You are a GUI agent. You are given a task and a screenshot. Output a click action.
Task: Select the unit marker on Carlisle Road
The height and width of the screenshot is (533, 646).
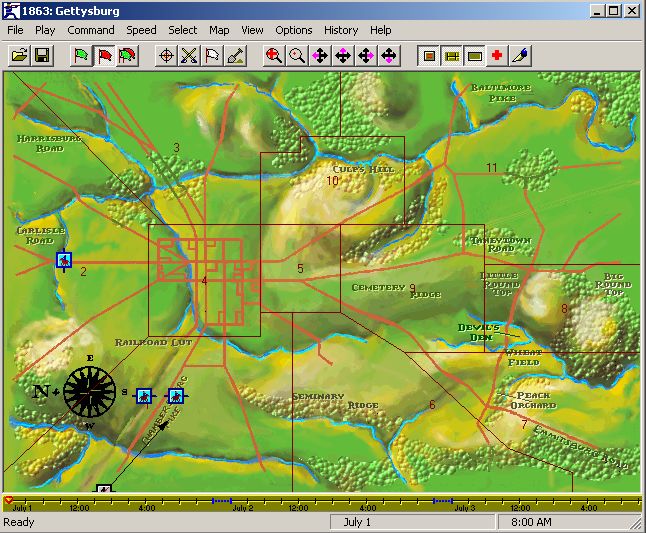tap(64, 261)
